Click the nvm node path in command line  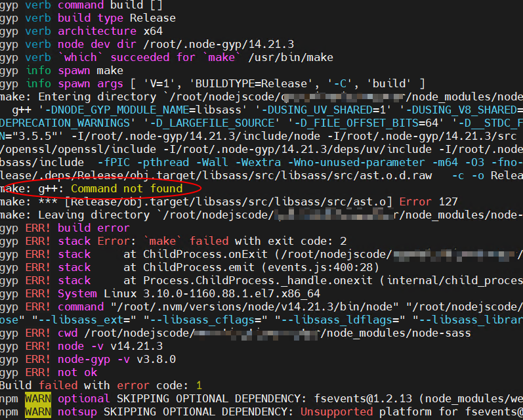(x=255, y=307)
